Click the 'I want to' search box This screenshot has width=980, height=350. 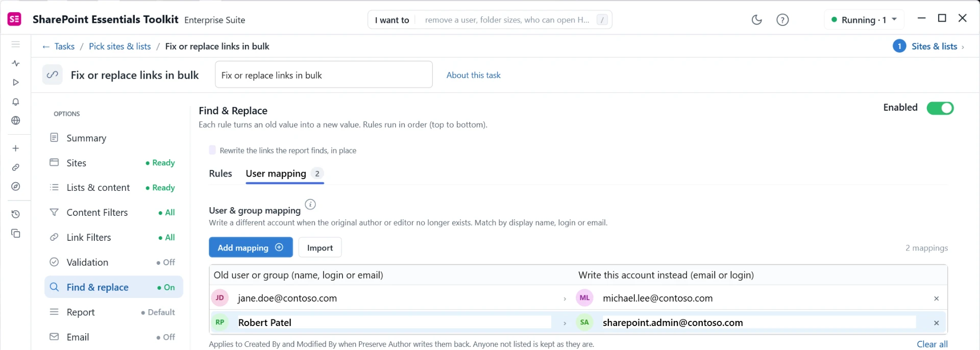[489, 20]
